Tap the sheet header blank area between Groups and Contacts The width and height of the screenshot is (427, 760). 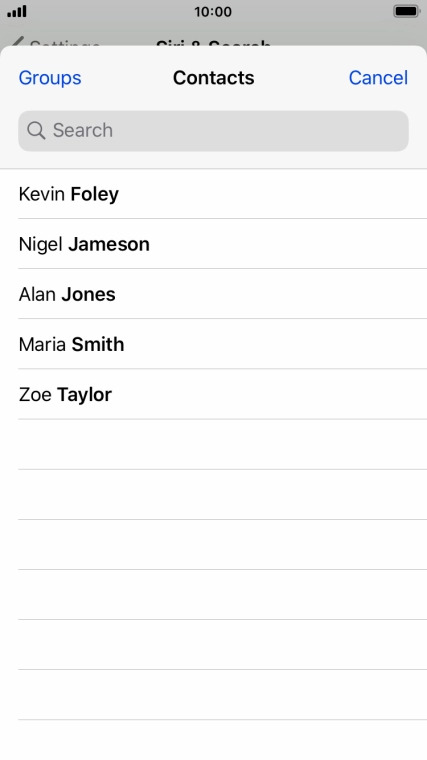[127, 78]
